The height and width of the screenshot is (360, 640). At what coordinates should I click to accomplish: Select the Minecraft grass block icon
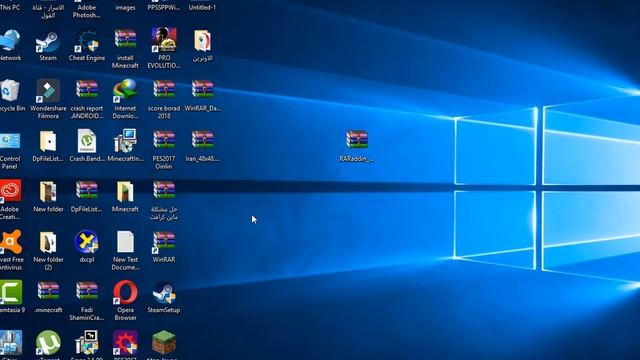(x=164, y=342)
